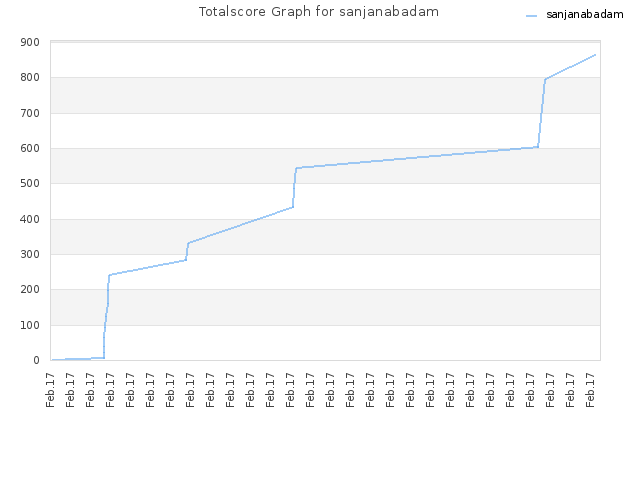Click the 300 y-axis label

(30, 254)
